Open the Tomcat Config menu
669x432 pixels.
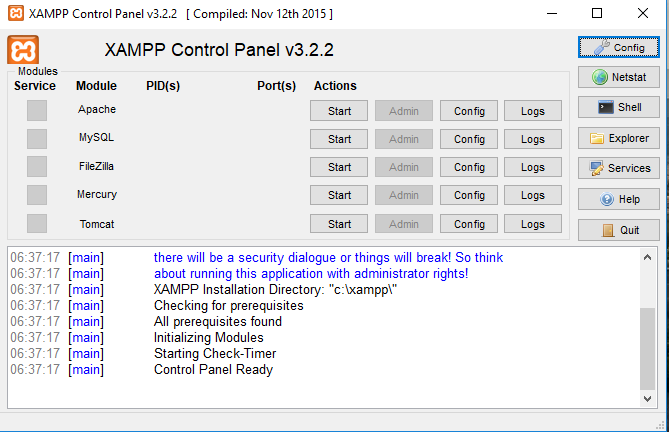click(x=469, y=223)
